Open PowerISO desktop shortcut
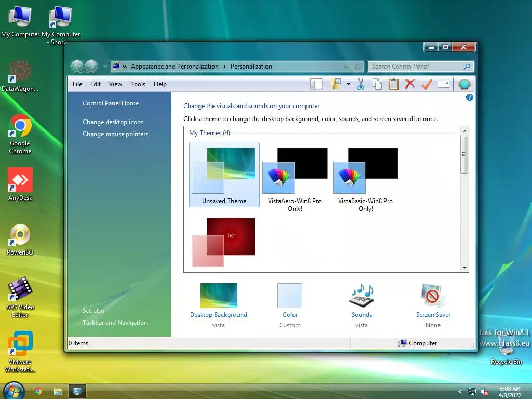 20,240
